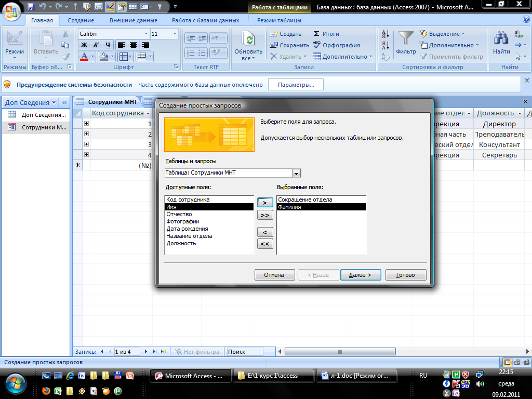Run Орфография spell check

pyautogui.click(x=336, y=45)
